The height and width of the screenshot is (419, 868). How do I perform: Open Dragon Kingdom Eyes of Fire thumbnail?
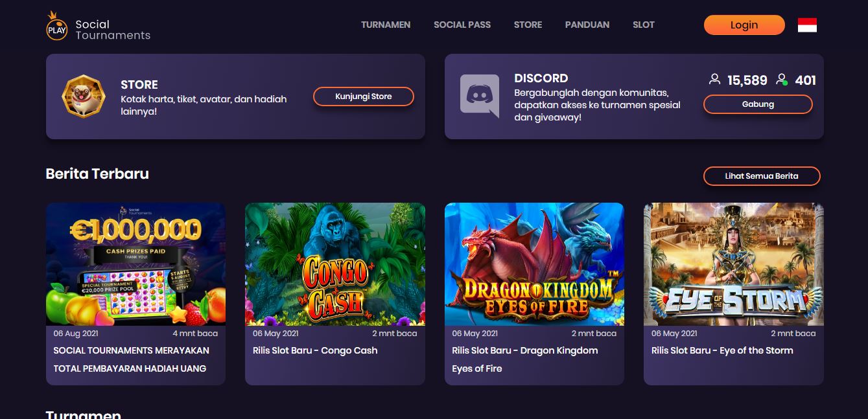534,264
